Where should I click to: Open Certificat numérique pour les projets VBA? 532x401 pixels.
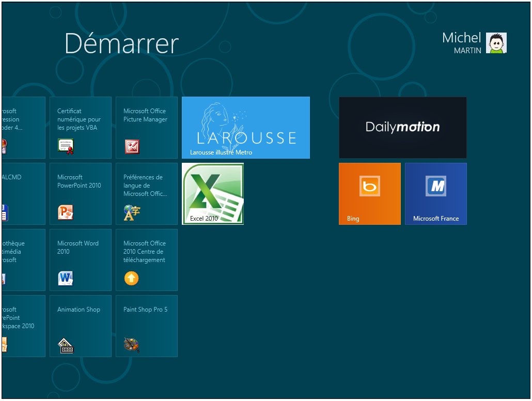(x=80, y=128)
